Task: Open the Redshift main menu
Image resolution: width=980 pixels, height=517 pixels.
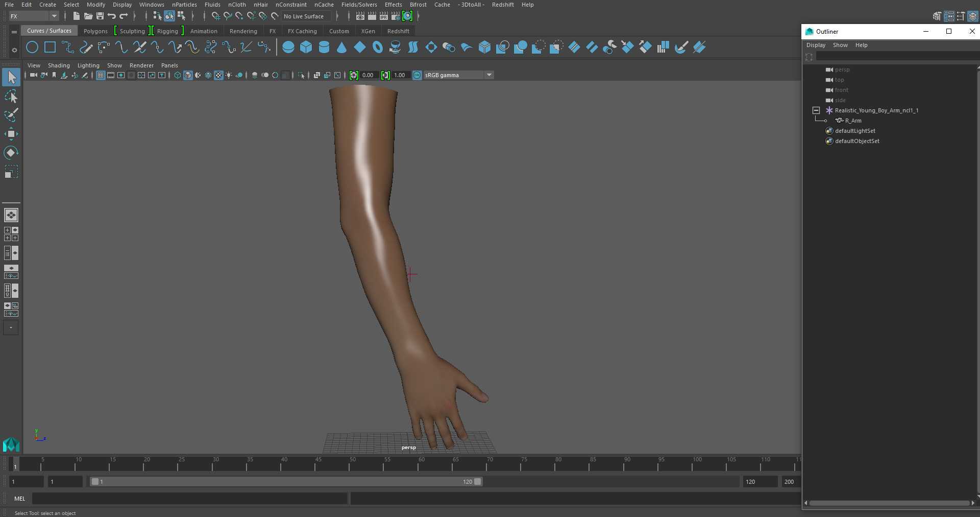Action: (503, 5)
